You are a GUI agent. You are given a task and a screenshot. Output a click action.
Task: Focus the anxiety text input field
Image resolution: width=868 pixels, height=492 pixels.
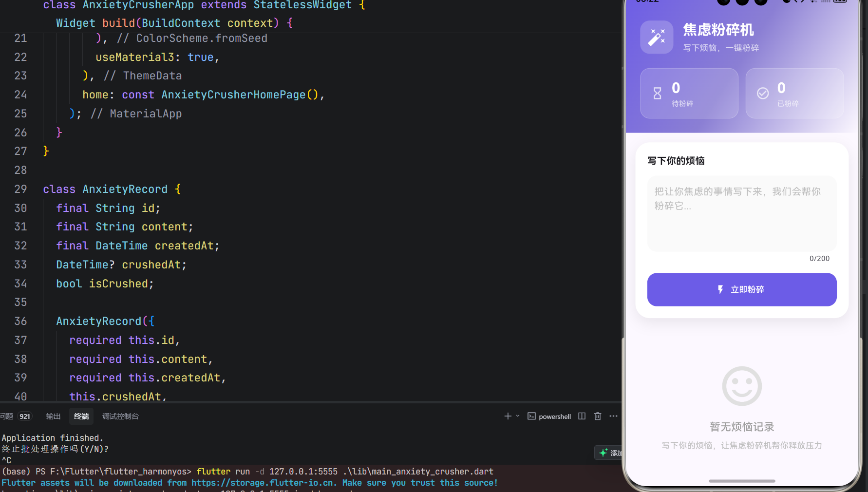pyautogui.click(x=742, y=213)
